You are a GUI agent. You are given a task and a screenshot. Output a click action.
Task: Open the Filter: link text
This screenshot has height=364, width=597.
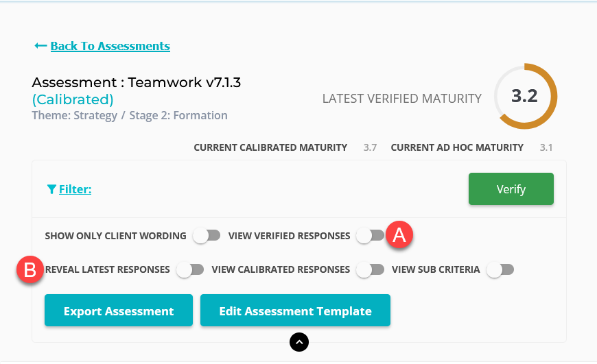coord(75,189)
